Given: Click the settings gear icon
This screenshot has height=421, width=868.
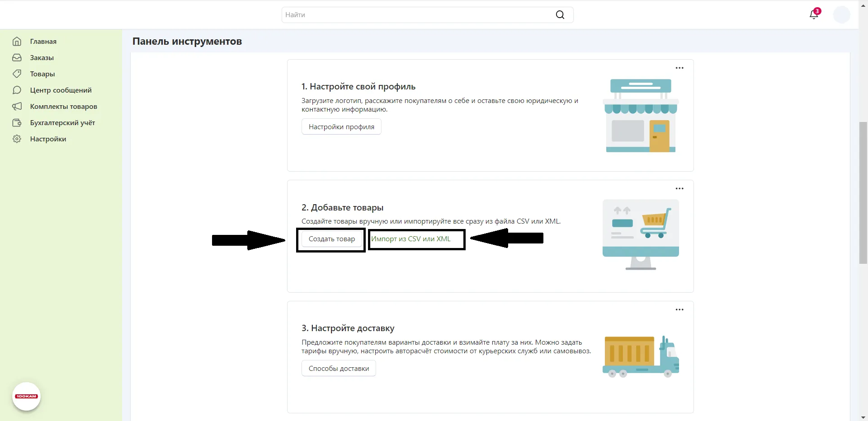Looking at the screenshot, I should coord(17,139).
